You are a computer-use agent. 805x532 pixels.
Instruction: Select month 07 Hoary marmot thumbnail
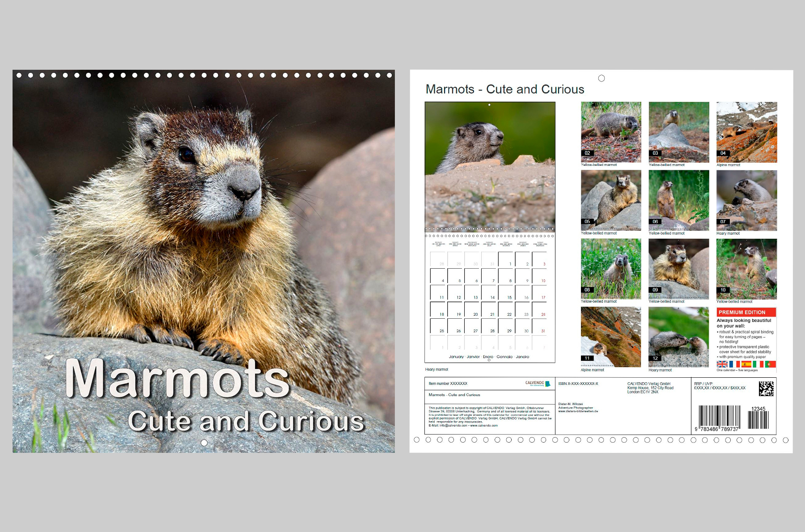point(746,200)
